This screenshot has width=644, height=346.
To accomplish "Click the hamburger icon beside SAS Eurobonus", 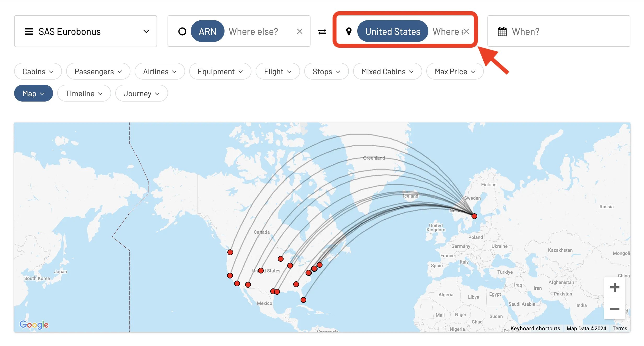I will (x=29, y=31).
